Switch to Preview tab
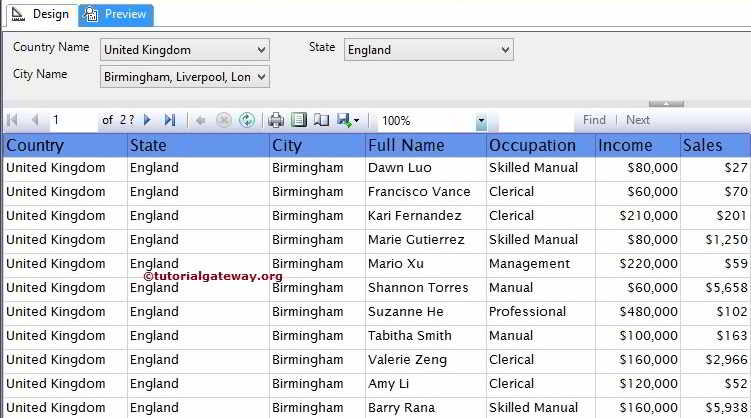The height and width of the screenshot is (418, 751). (x=116, y=15)
